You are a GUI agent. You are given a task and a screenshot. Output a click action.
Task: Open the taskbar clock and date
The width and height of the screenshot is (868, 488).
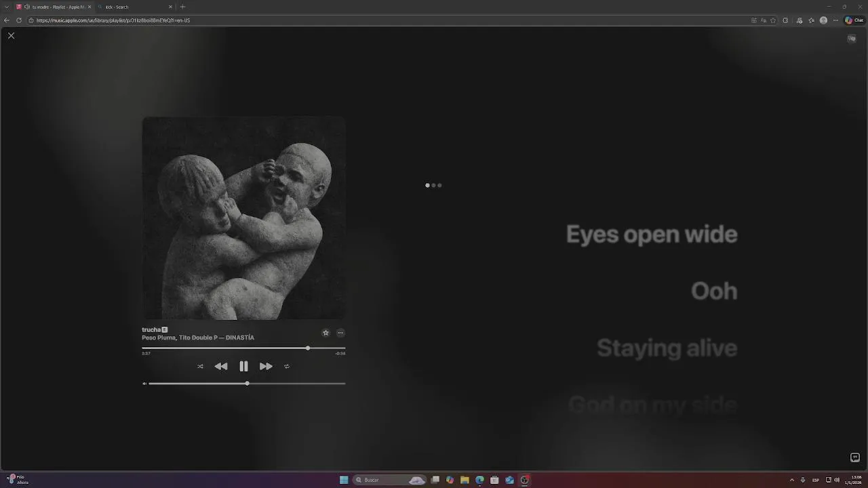point(853,480)
